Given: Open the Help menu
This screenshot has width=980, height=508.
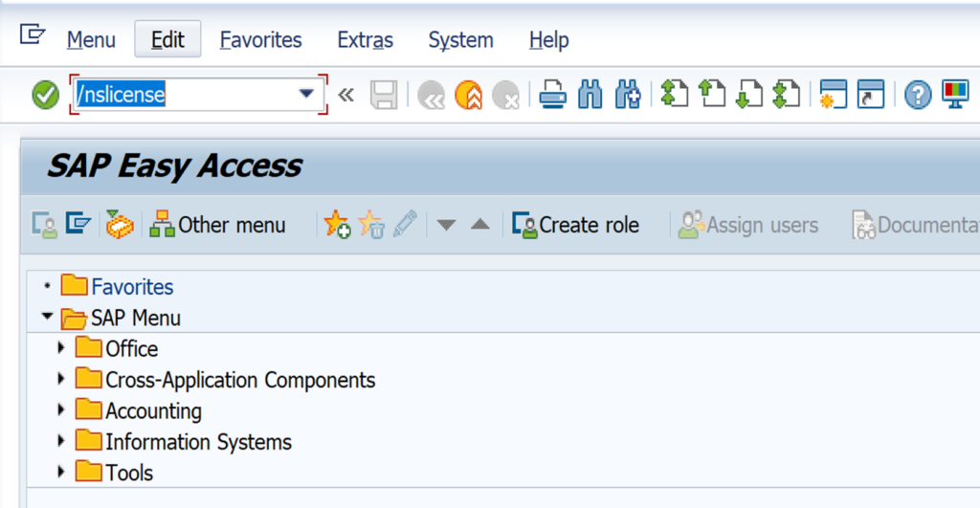Looking at the screenshot, I should tap(548, 40).
